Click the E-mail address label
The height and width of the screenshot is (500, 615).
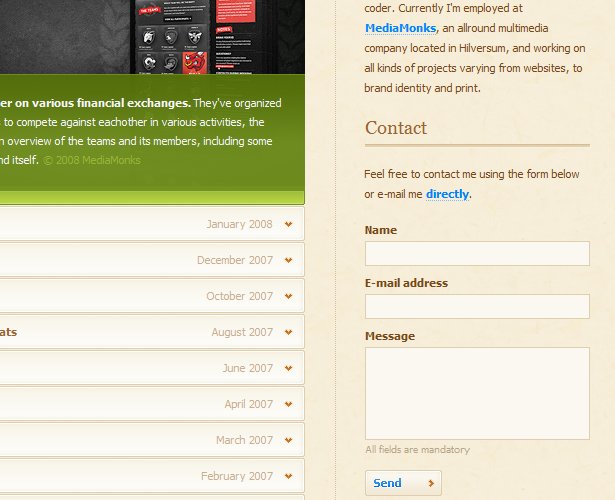(406, 283)
